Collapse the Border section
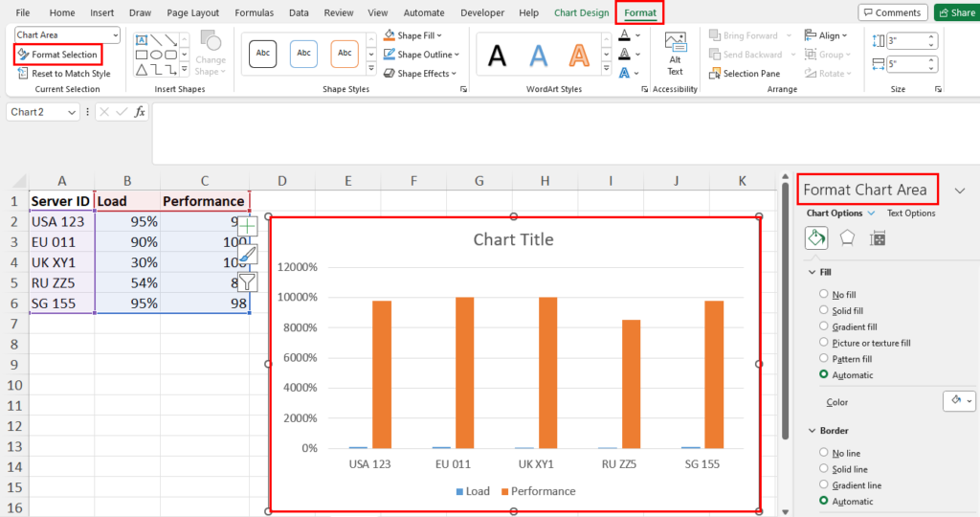Viewport: 980px width, 517px height. (x=813, y=431)
